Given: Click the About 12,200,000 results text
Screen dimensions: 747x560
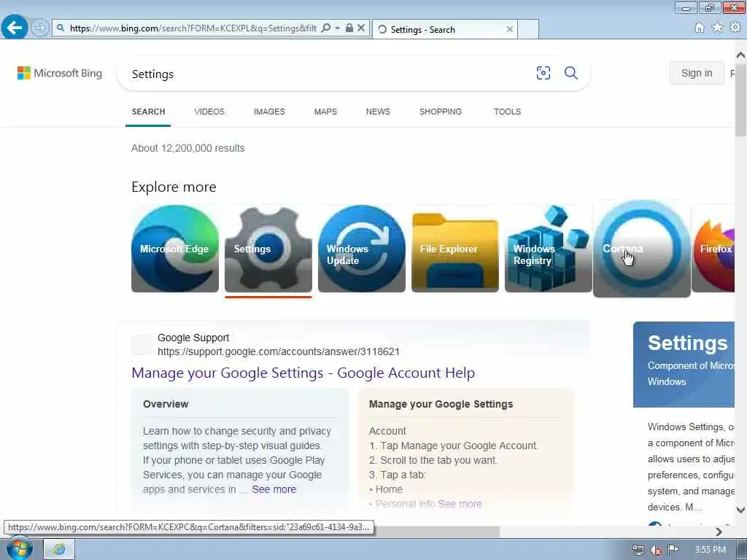Looking at the screenshot, I should point(187,148).
